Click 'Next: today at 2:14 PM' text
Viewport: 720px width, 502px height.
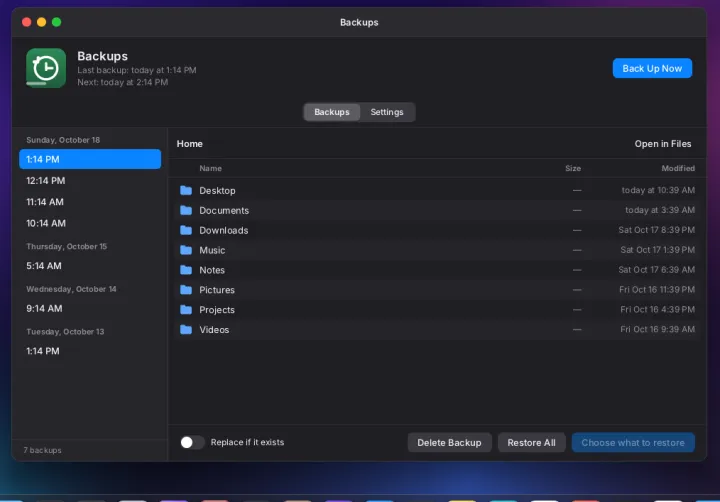click(x=123, y=82)
